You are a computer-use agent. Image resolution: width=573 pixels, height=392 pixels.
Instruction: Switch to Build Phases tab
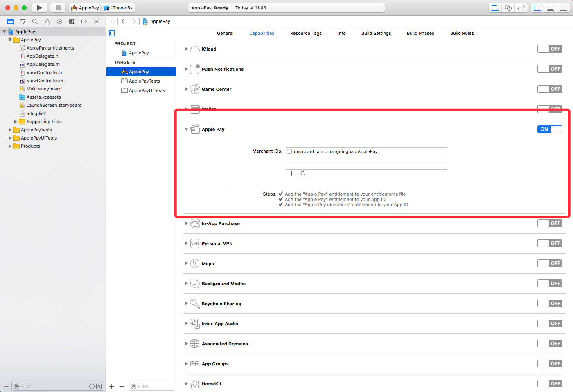click(x=420, y=33)
